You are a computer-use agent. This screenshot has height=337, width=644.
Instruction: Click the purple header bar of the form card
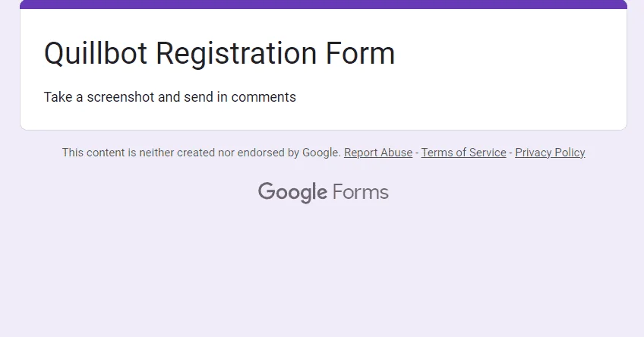(x=324, y=4)
